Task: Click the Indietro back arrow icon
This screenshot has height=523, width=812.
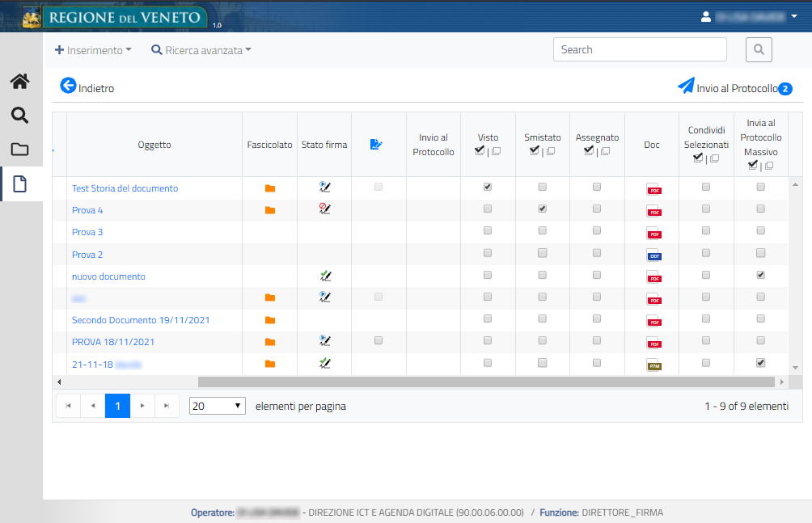Action: click(x=68, y=86)
